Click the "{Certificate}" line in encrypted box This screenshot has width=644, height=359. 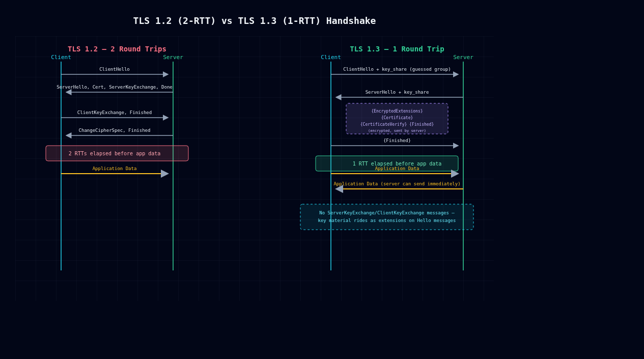397,118
